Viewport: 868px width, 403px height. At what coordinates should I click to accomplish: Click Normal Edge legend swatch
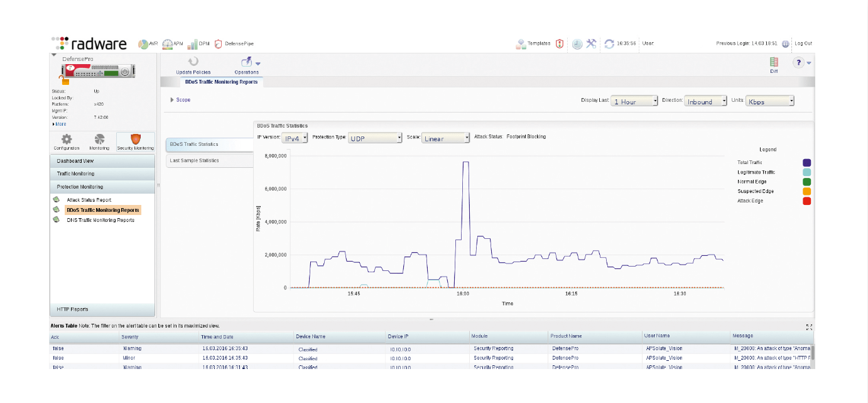[807, 182]
